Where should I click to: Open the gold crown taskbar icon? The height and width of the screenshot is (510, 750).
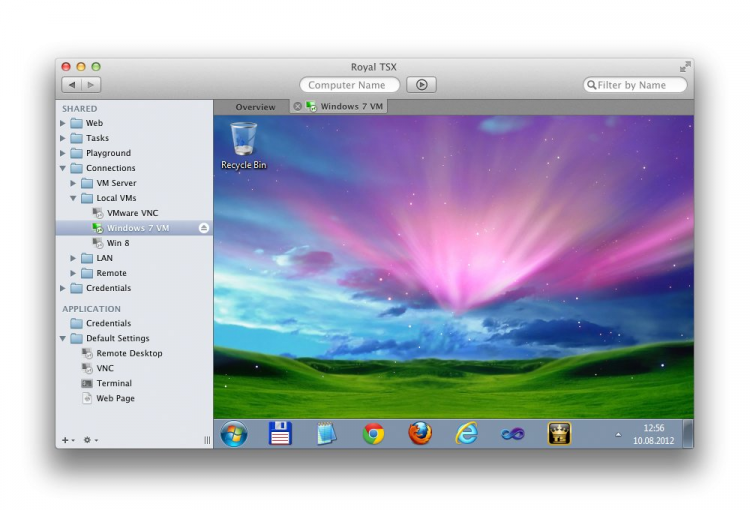[559, 433]
